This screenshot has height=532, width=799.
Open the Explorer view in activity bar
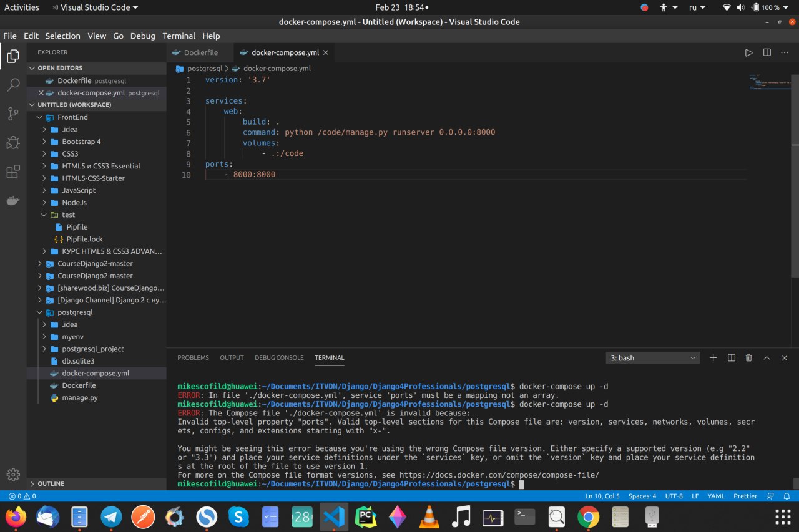[13, 57]
